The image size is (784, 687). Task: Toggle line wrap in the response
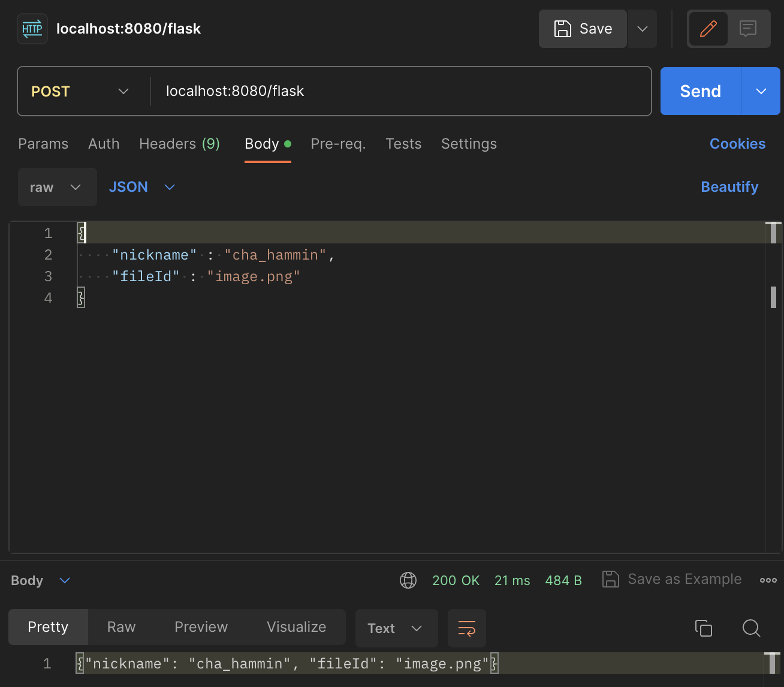point(467,628)
